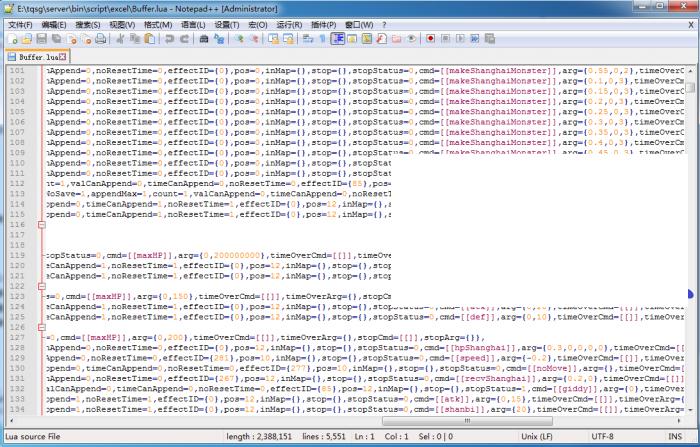The height and width of the screenshot is (447, 700).
Task: Save the current recorded macro icon
Action: [x=490, y=39]
